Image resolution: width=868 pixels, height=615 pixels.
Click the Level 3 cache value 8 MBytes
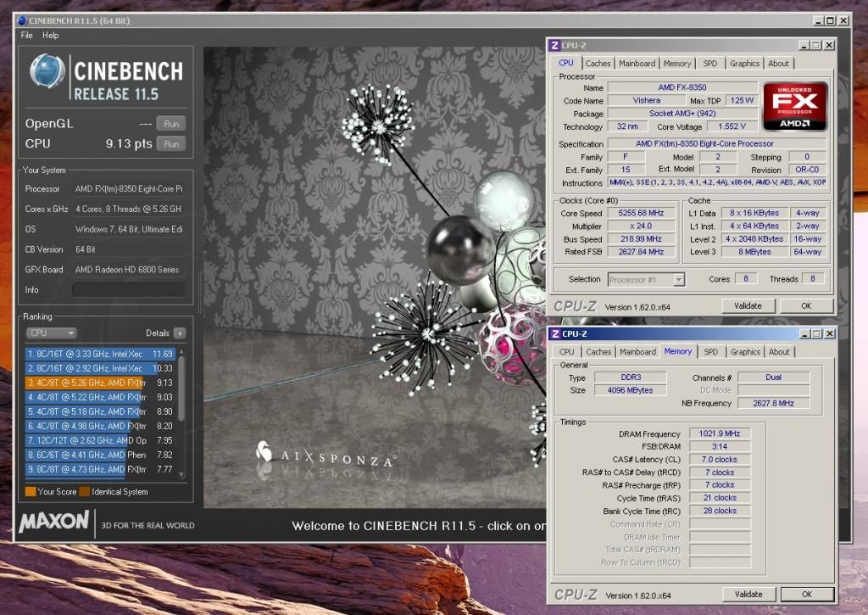pyautogui.click(x=754, y=252)
